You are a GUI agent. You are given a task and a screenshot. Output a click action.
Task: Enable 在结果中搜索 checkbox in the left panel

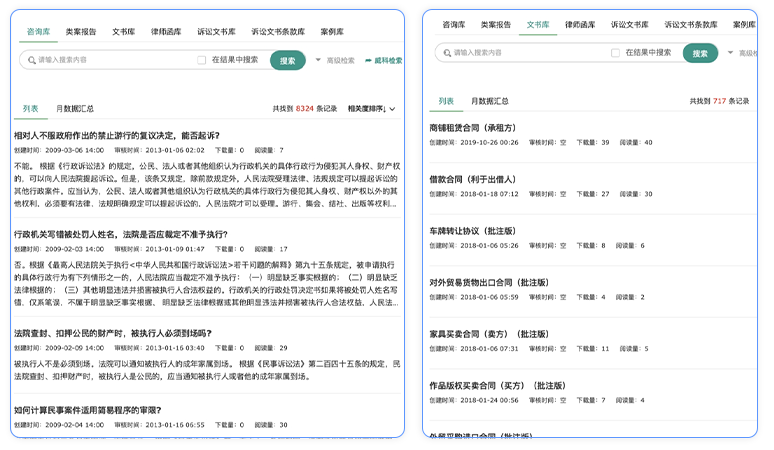point(202,60)
